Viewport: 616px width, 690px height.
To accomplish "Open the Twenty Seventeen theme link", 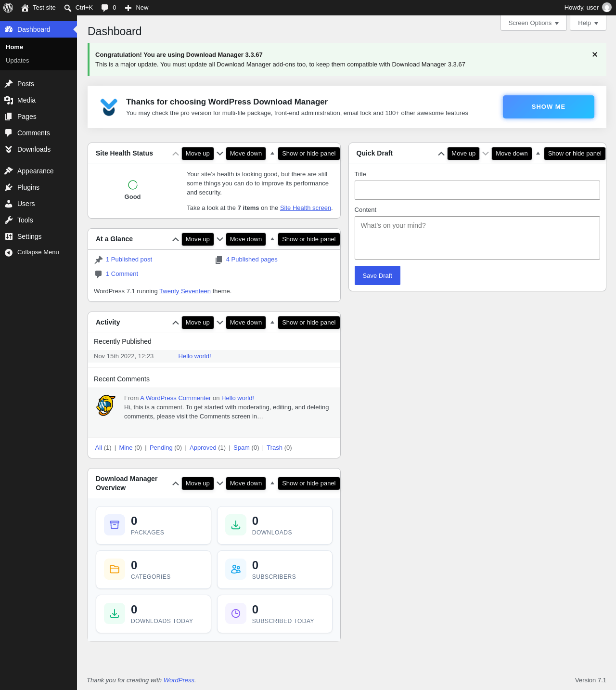I will point(185,291).
